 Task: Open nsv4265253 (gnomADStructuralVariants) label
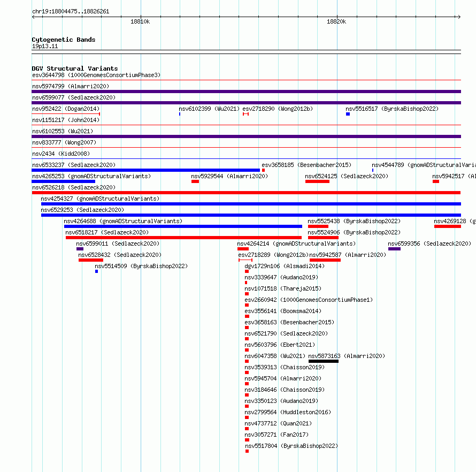[x=91, y=176]
